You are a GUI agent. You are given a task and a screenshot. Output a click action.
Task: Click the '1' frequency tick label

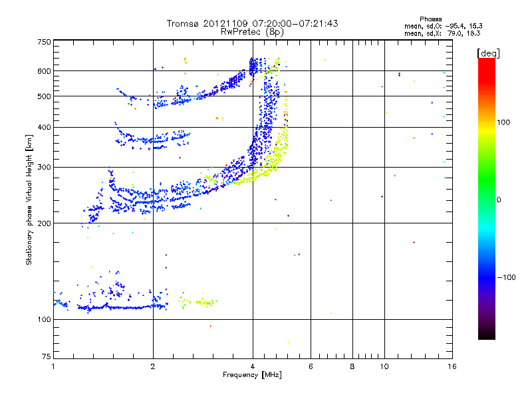[53, 366]
